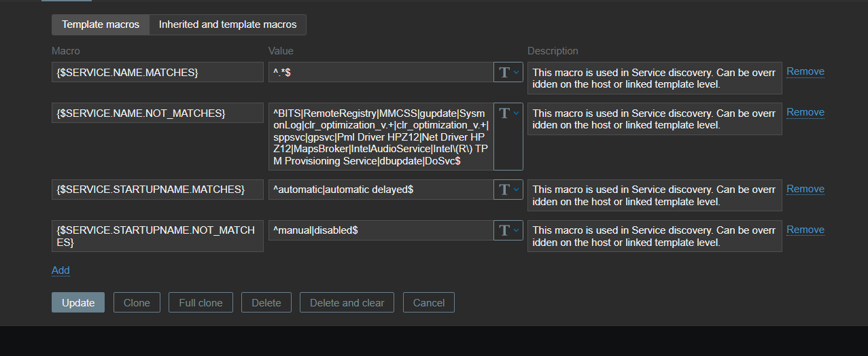This screenshot has width=868, height=356.
Task: Click the ^.*$ value field
Action: pos(381,73)
